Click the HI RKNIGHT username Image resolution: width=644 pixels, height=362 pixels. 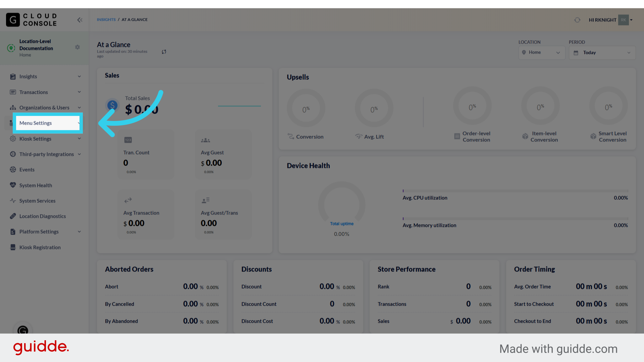click(x=602, y=20)
